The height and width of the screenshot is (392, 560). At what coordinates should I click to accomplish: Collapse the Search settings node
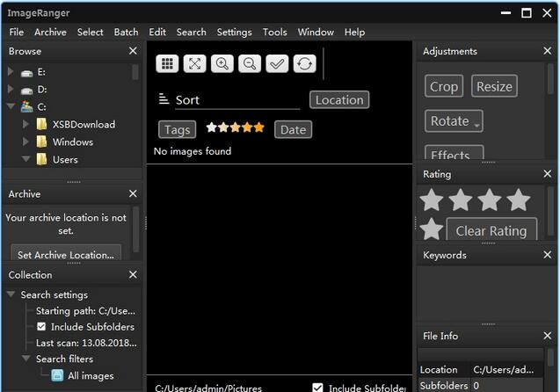coord(11,294)
